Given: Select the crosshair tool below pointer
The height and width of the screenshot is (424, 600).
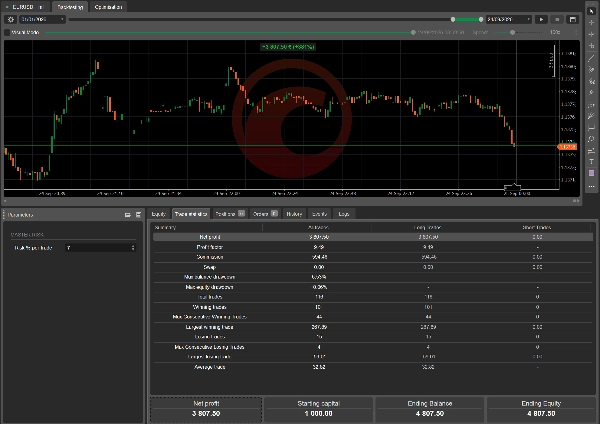Looking at the screenshot, I should pyautogui.click(x=591, y=23).
